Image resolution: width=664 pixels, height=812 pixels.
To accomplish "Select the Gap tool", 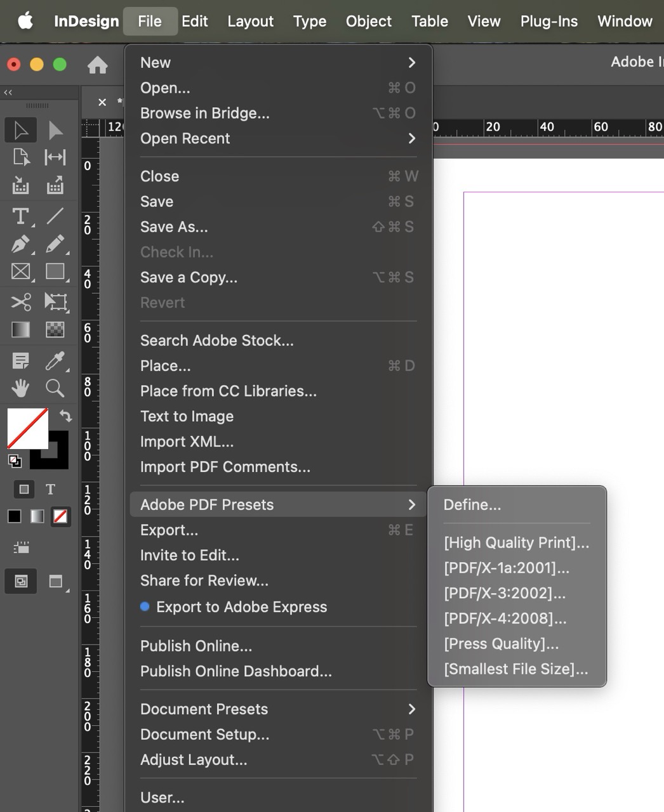I will pyautogui.click(x=55, y=157).
